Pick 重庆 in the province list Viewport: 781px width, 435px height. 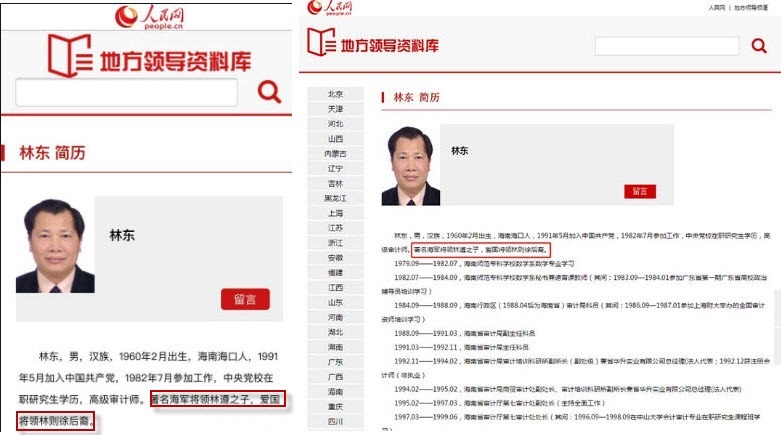pyautogui.click(x=335, y=407)
